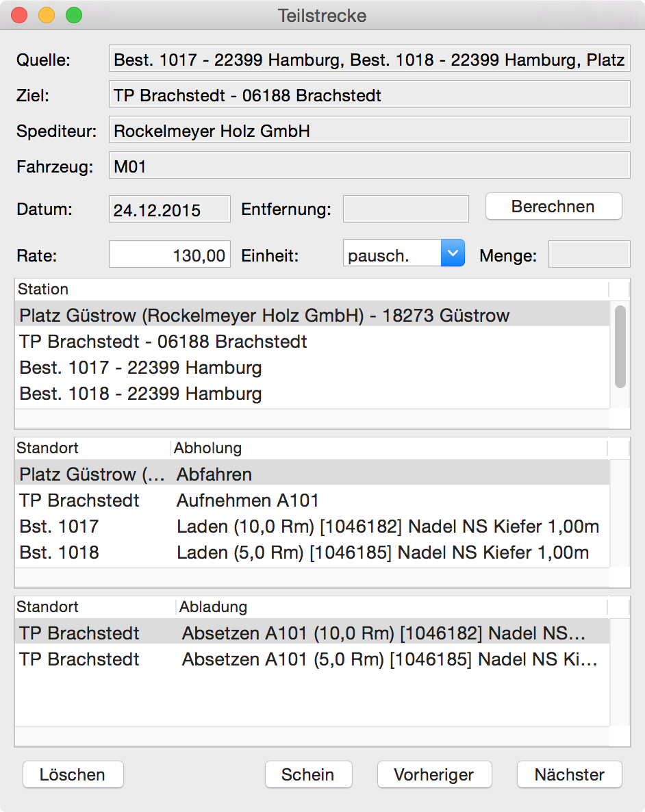Image resolution: width=645 pixels, height=812 pixels.
Task: Click the Menge quantity field
Action: click(589, 255)
